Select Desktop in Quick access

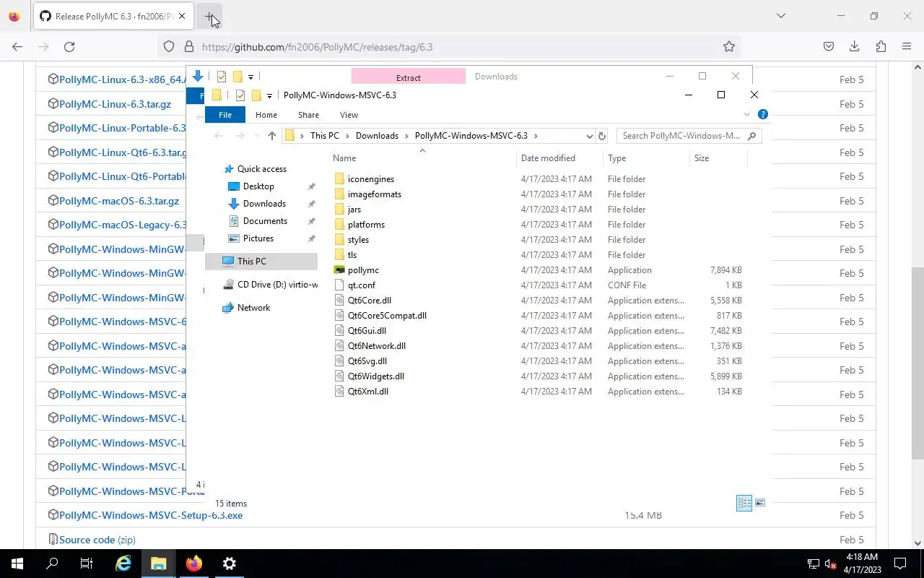258,186
